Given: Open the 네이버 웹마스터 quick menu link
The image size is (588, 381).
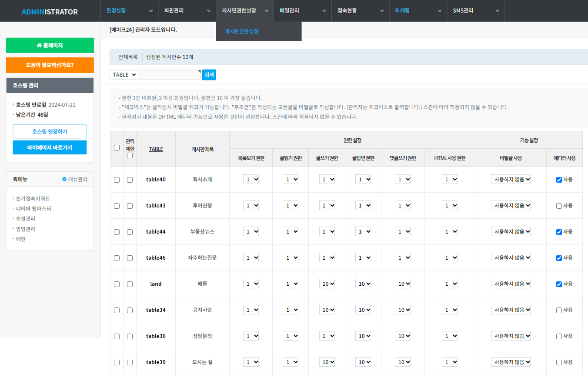Looking at the screenshot, I should (33, 208).
